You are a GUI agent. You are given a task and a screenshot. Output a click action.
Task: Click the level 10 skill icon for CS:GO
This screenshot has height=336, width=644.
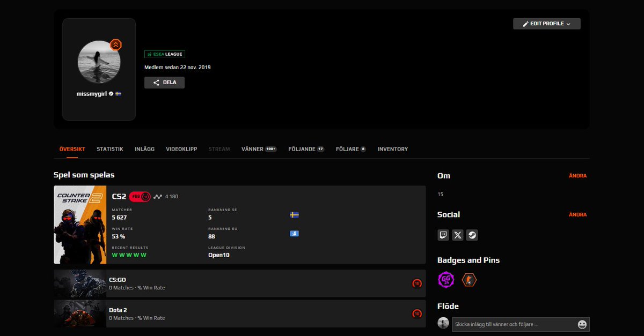(417, 283)
